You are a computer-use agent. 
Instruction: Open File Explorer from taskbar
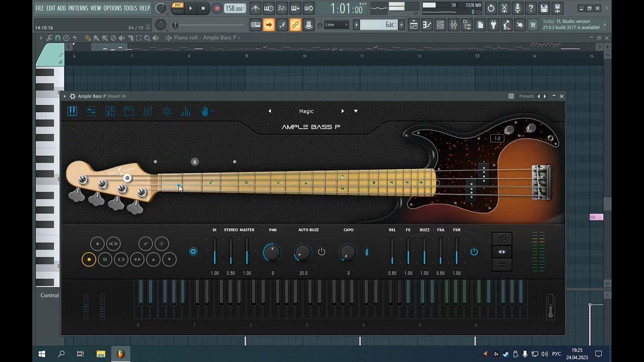[x=101, y=354]
